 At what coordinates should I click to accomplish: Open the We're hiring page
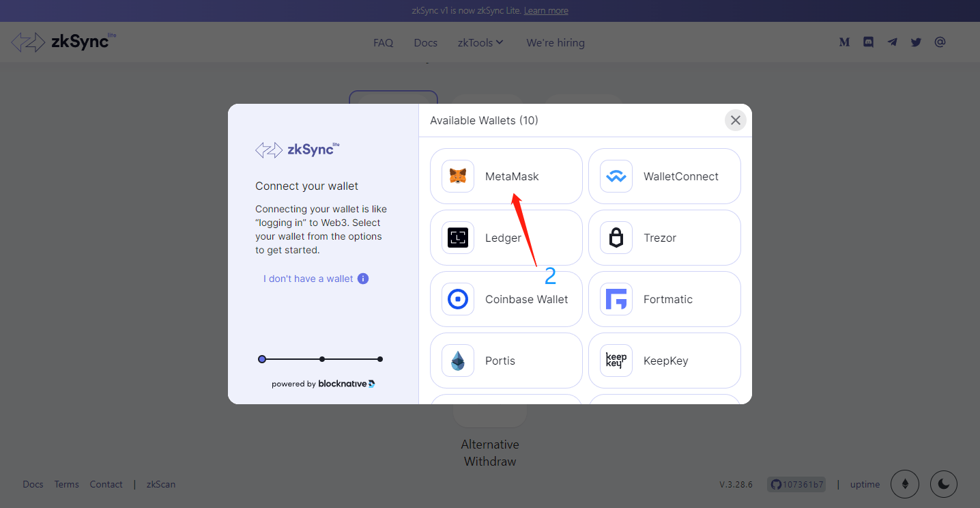click(x=556, y=42)
